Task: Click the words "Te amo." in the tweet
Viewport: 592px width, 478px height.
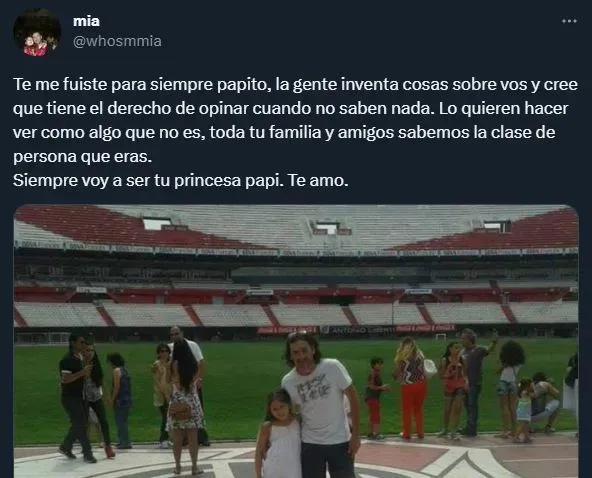Action: coord(318,181)
